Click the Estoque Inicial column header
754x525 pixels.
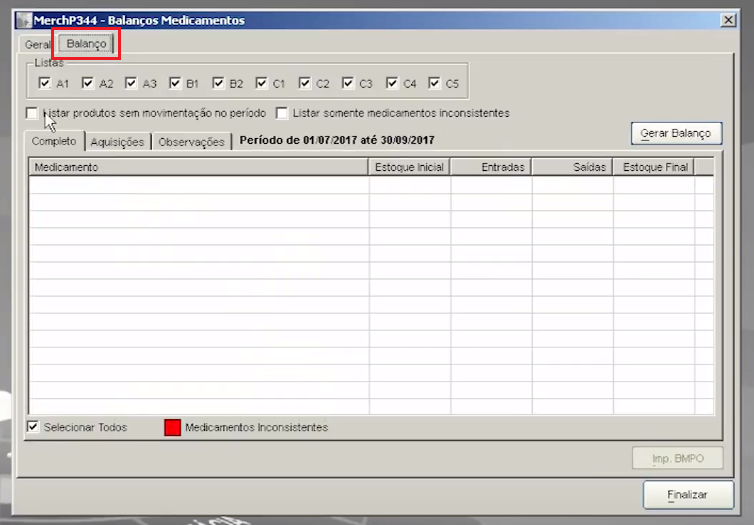tap(409, 167)
